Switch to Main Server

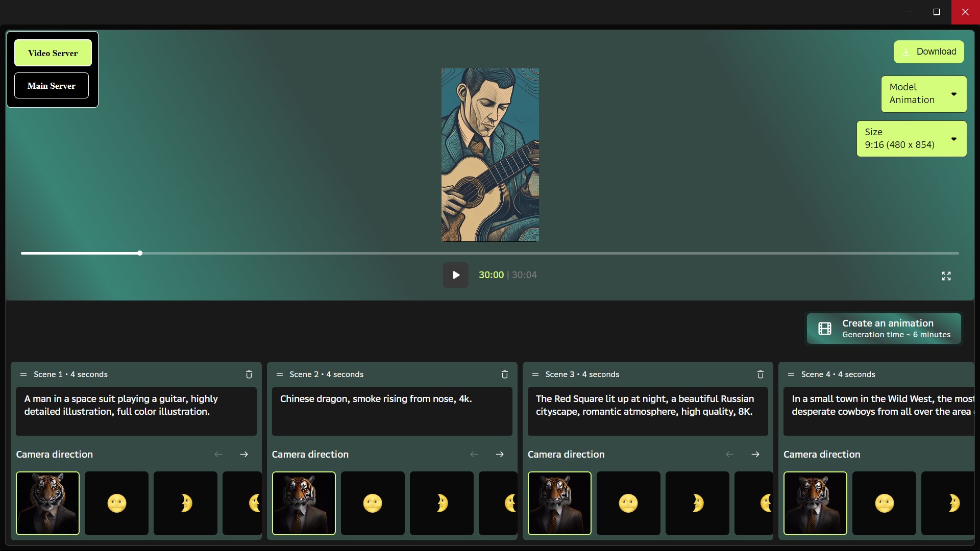52,86
